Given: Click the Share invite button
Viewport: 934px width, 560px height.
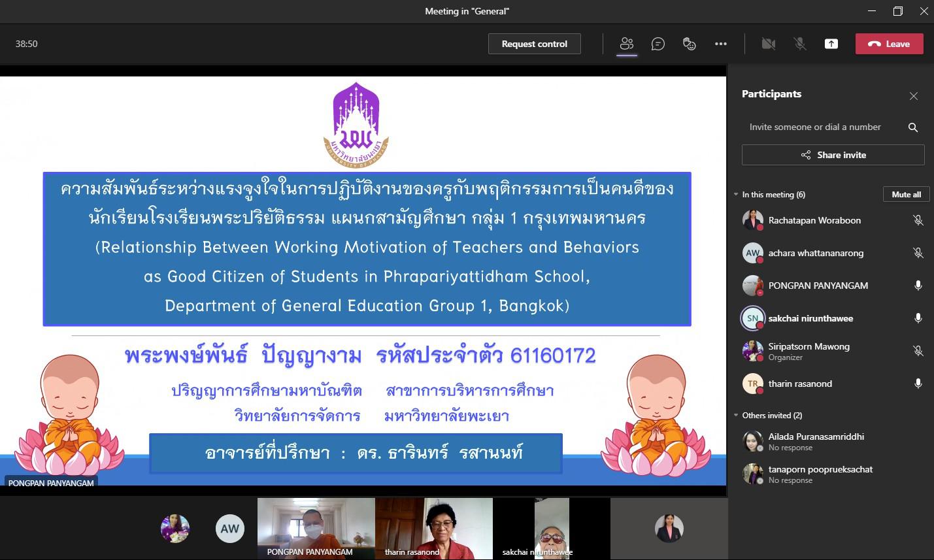Looking at the screenshot, I should click(x=833, y=155).
